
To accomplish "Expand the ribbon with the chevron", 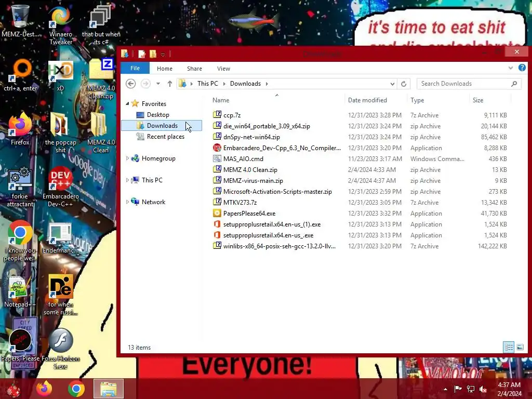I will (x=511, y=68).
